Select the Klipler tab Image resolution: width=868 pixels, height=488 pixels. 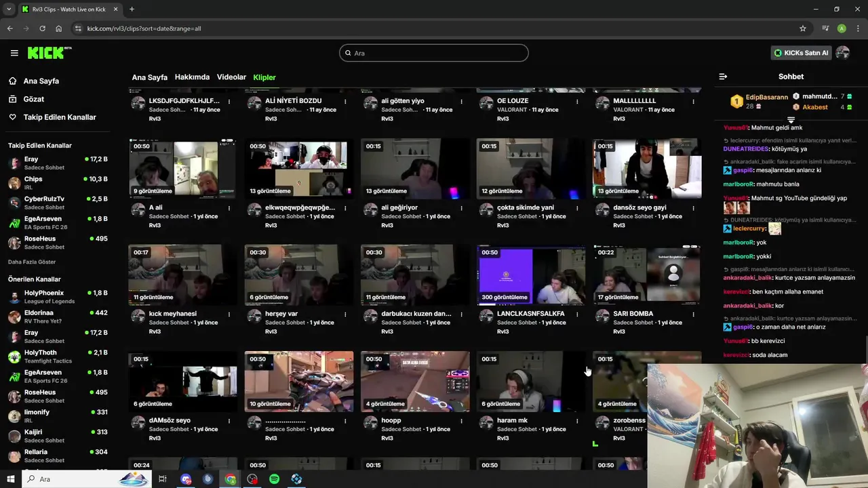[x=264, y=77]
